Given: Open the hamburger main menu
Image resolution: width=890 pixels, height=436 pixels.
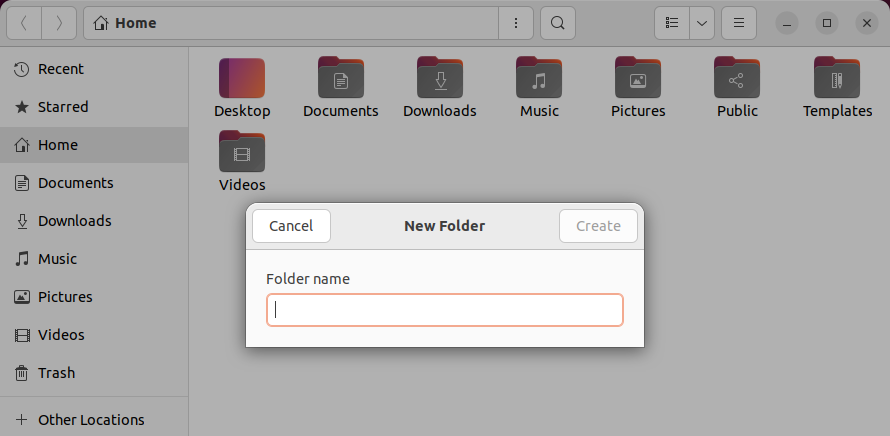Looking at the screenshot, I should pos(739,23).
